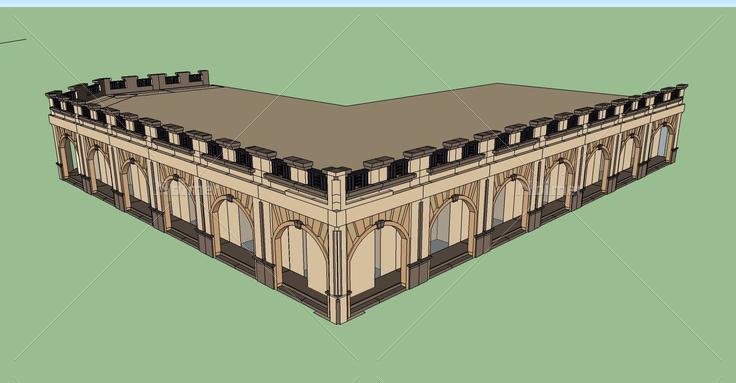Image resolution: width=736 pixels, height=383 pixels.
Task: Click the inner corner vertex of the L-shaped roof
Action: click(346, 106)
